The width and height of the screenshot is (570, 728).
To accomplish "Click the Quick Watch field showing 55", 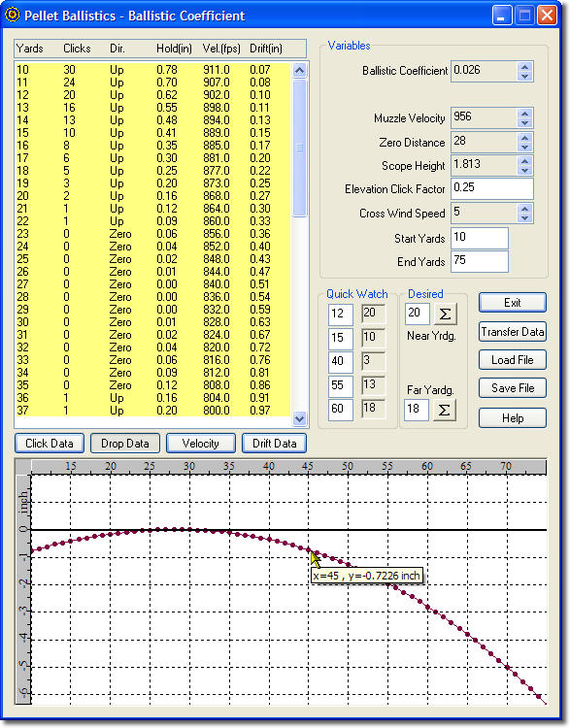I will point(341,385).
